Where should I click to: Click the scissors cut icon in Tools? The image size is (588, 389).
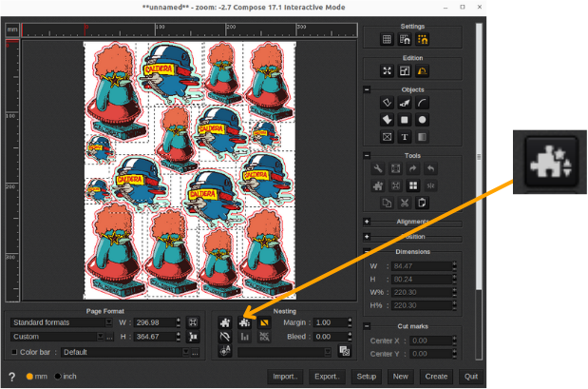coord(405,203)
